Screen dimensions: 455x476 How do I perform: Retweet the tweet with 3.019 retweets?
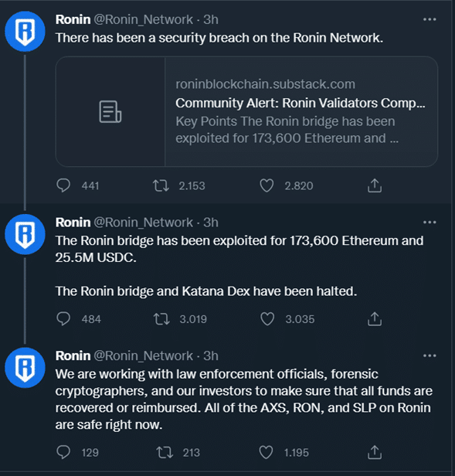(x=161, y=318)
